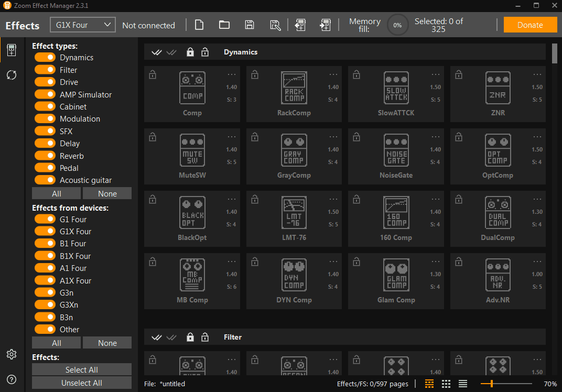Open help with the question mark icon
This screenshot has width=562, height=392.
12,379
